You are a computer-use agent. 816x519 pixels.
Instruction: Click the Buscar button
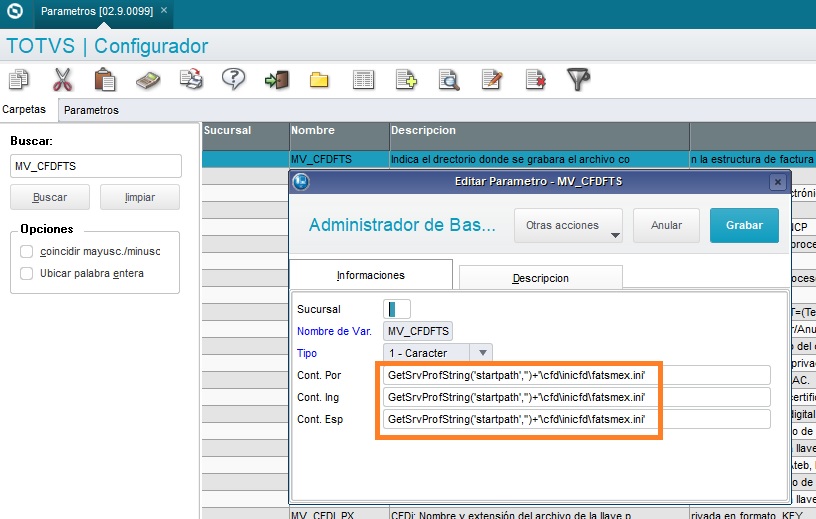click(50, 197)
